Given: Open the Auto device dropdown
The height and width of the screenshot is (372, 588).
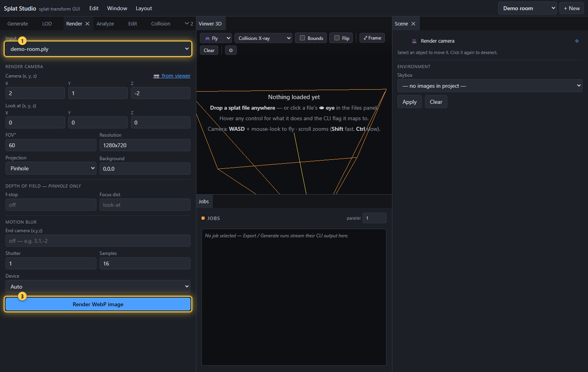Looking at the screenshot, I should (98, 287).
